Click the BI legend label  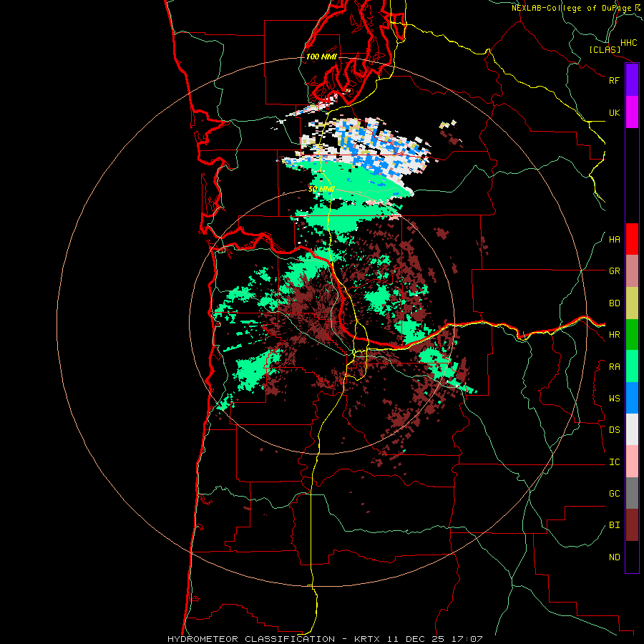[x=614, y=525]
